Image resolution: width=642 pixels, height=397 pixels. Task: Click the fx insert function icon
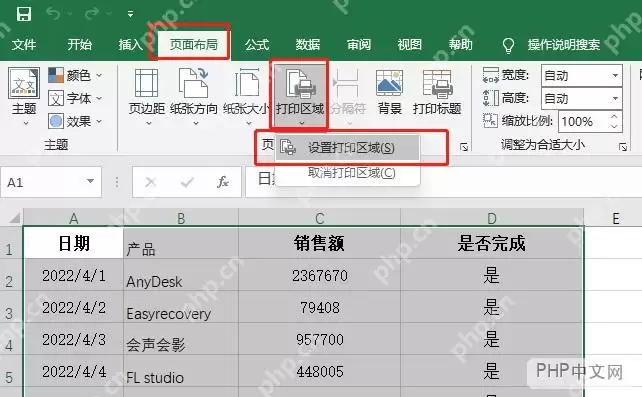(223, 182)
